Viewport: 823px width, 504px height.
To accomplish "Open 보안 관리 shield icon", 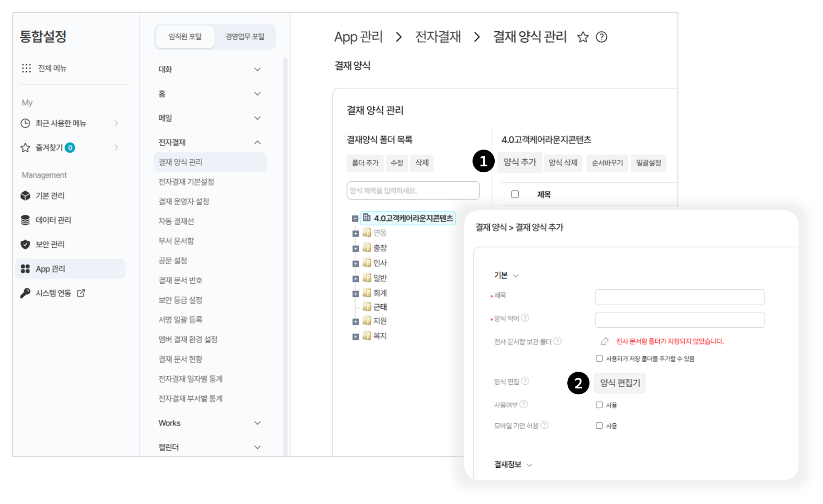I will click(x=25, y=244).
